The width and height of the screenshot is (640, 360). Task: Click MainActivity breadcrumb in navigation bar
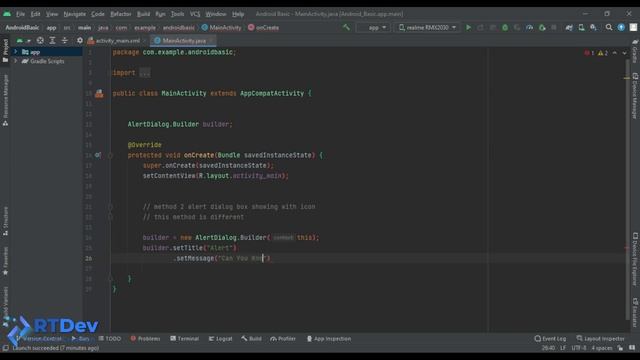pos(222,28)
